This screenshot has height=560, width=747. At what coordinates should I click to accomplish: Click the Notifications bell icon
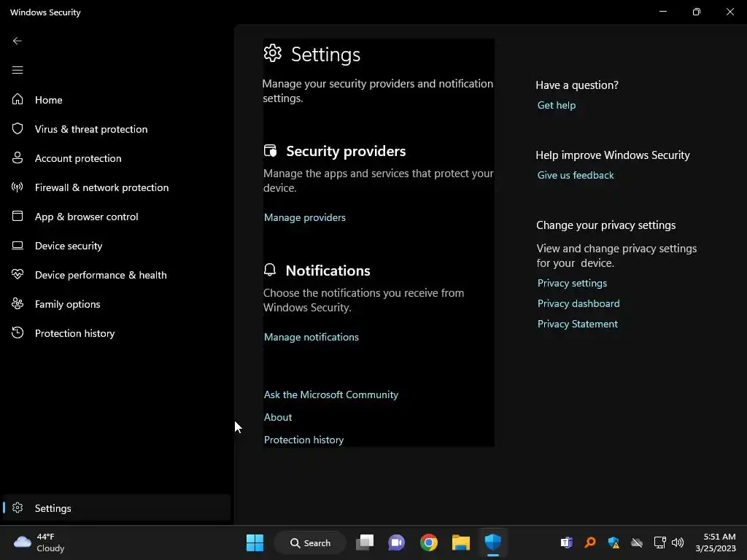(x=270, y=270)
